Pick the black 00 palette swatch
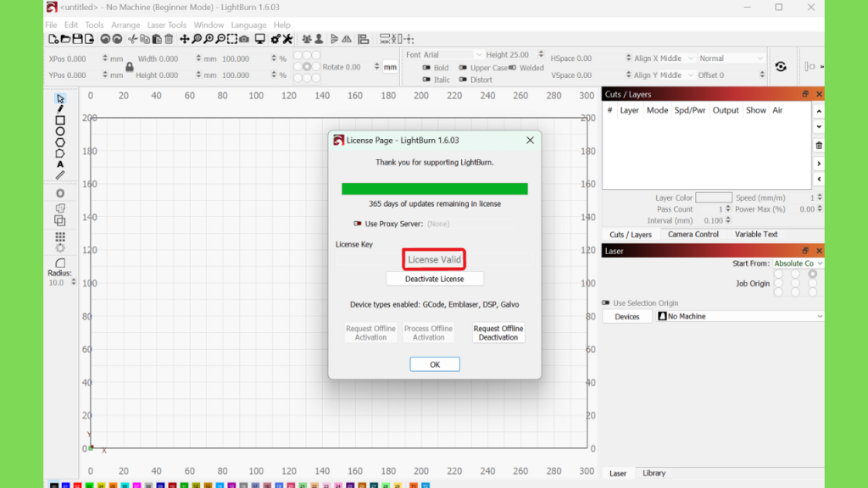The height and width of the screenshot is (488, 868). click(x=53, y=485)
